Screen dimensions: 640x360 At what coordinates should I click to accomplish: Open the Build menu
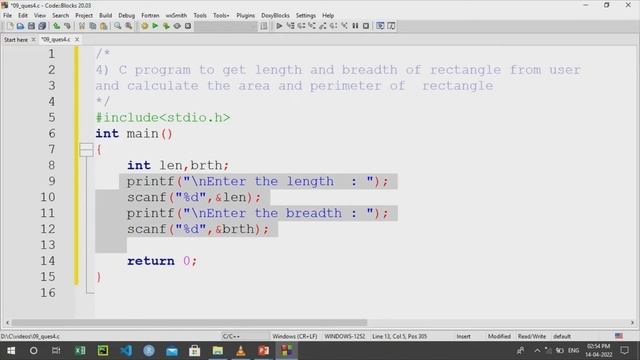click(x=105, y=15)
